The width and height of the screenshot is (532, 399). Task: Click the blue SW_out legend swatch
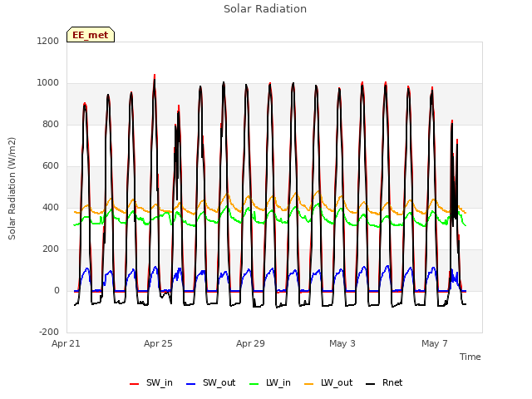tap(191, 384)
